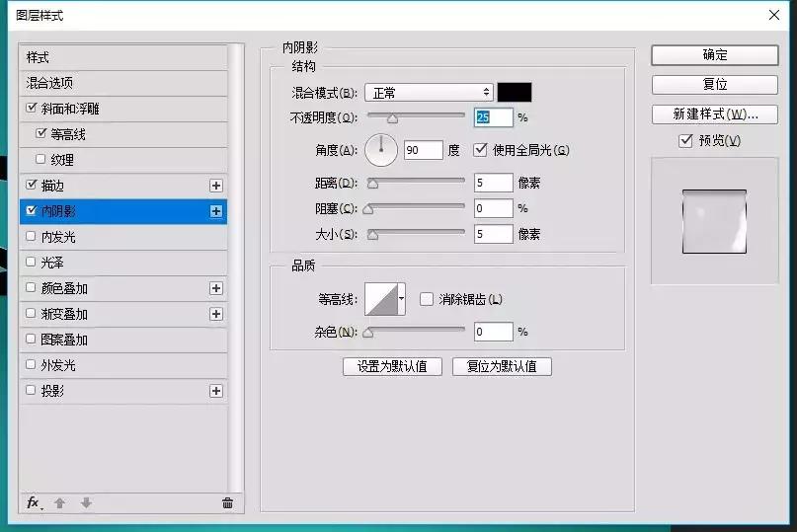Viewport: 797px width, 532px height.
Task: Enable the 投影 checkbox
Action: pyautogui.click(x=31, y=390)
